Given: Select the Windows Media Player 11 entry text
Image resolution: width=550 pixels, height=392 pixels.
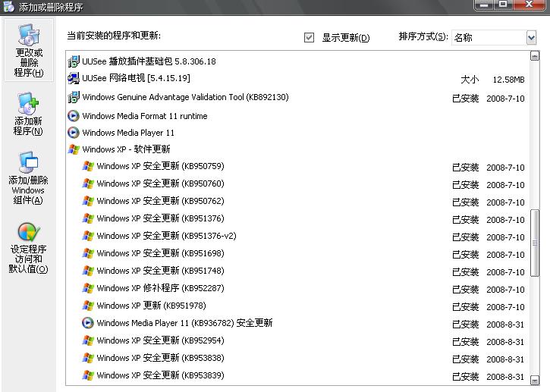Looking at the screenshot, I should [128, 133].
